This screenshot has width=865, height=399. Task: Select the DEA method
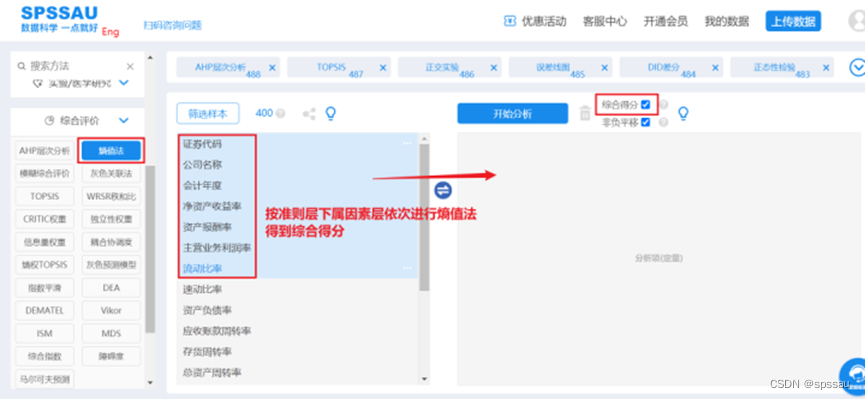(111, 288)
